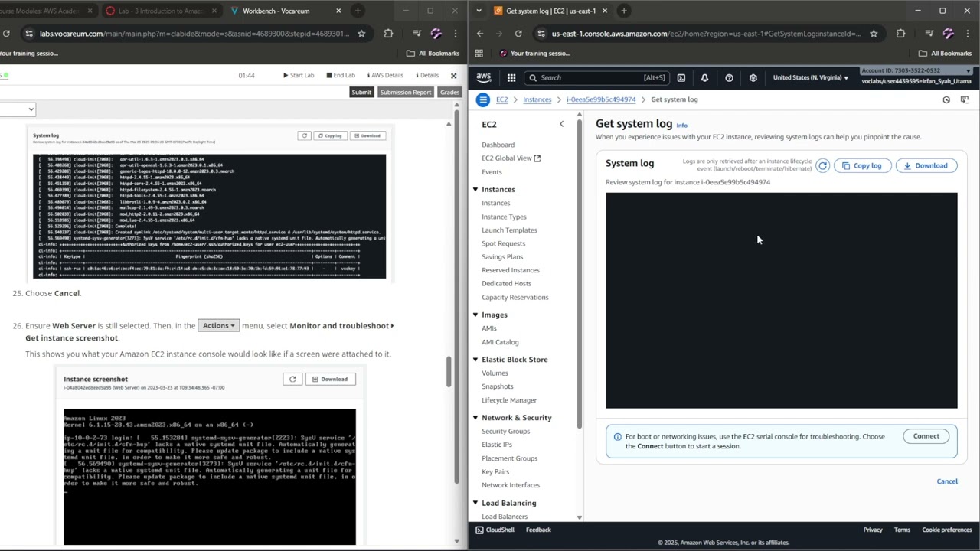Open Key Pairs in EC2 sidebar
This screenshot has width=980, height=551.
[x=495, y=472]
